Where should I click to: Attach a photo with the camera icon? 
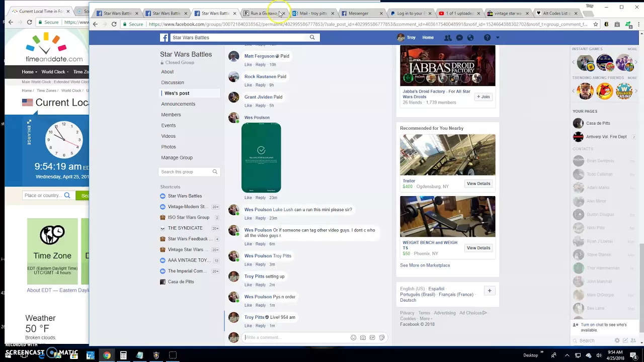pos(363,338)
